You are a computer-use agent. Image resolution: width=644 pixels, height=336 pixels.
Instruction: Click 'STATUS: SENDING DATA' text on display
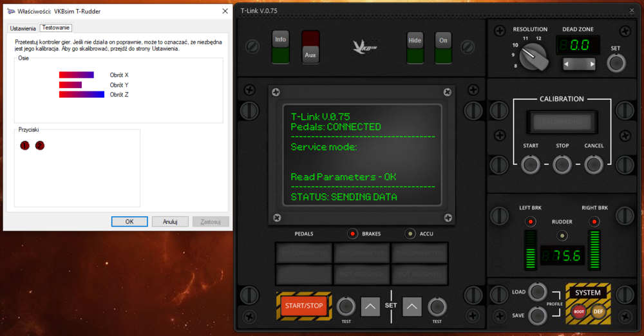[x=344, y=197]
